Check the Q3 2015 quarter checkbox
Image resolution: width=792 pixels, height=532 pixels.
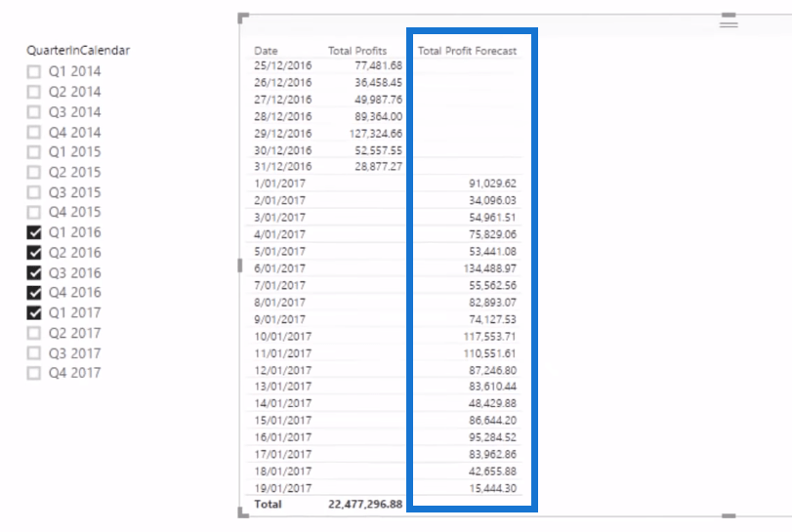click(34, 192)
